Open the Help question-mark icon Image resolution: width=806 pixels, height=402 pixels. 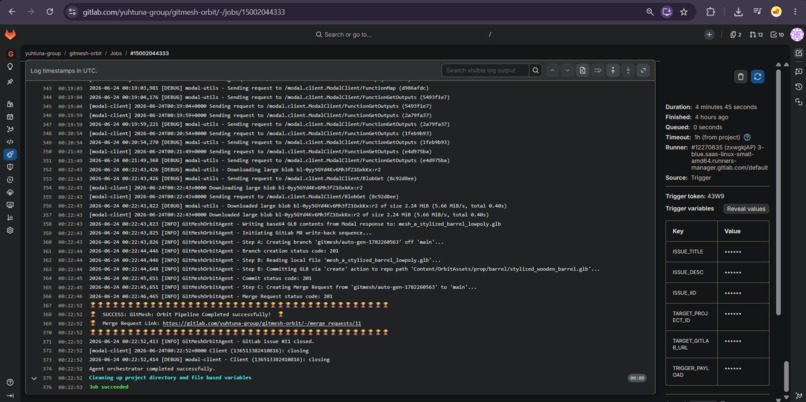coord(10,382)
